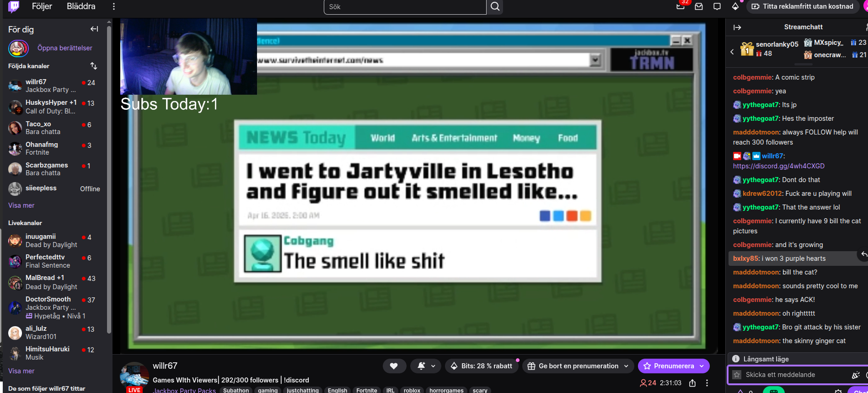The image size is (868, 393).
Task: Click the star icon in chat input
Action: coord(737,375)
